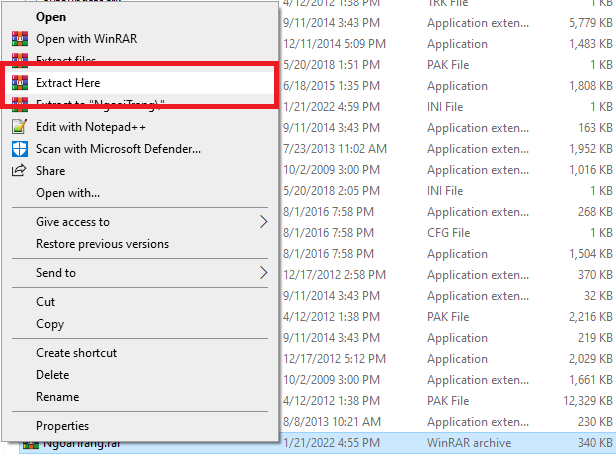Click WinRAR icon beside Extract to NgoaiTrang

click(18, 103)
